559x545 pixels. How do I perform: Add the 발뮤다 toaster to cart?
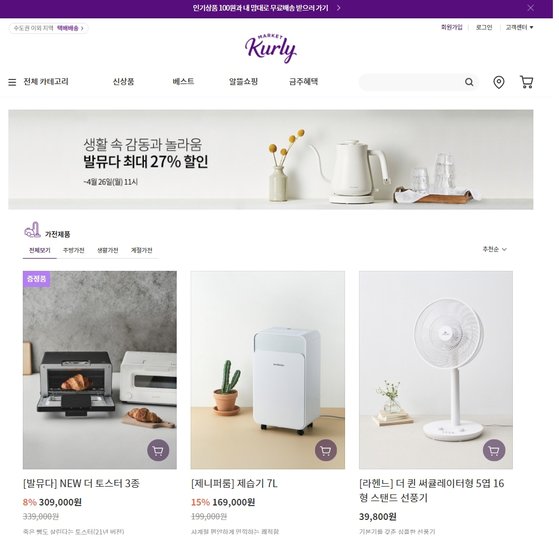(158, 451)
